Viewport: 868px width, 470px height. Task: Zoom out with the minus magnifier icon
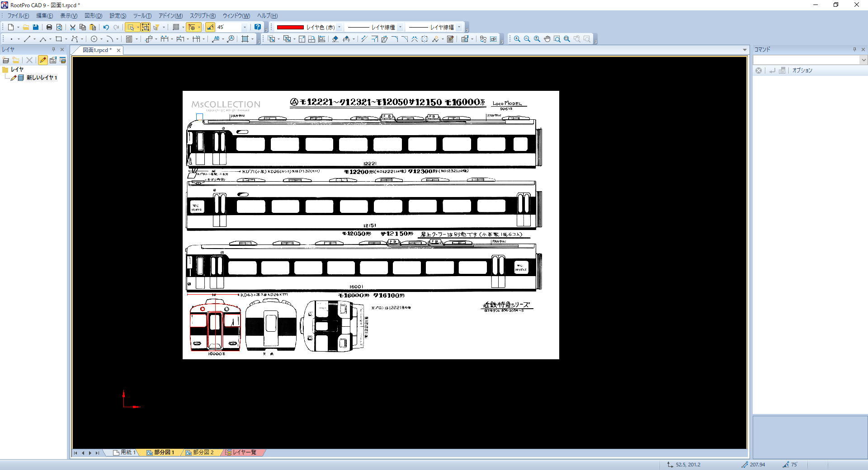[x=527, y=39]
